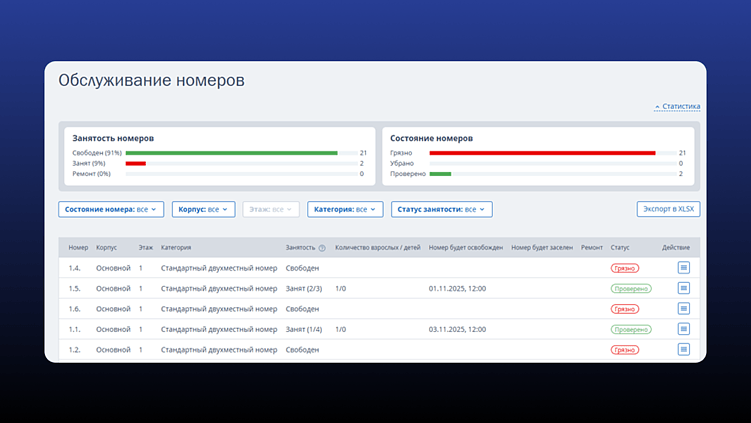Click the Количество взрослых / детей header
The image size is (751, 423).
tap(377, 248)
